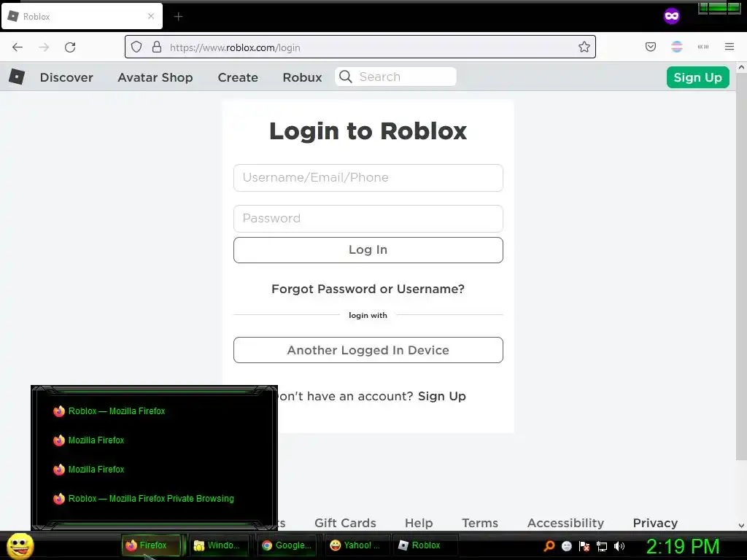Click the page scrollbar up arrow

[x=741, y=68]
